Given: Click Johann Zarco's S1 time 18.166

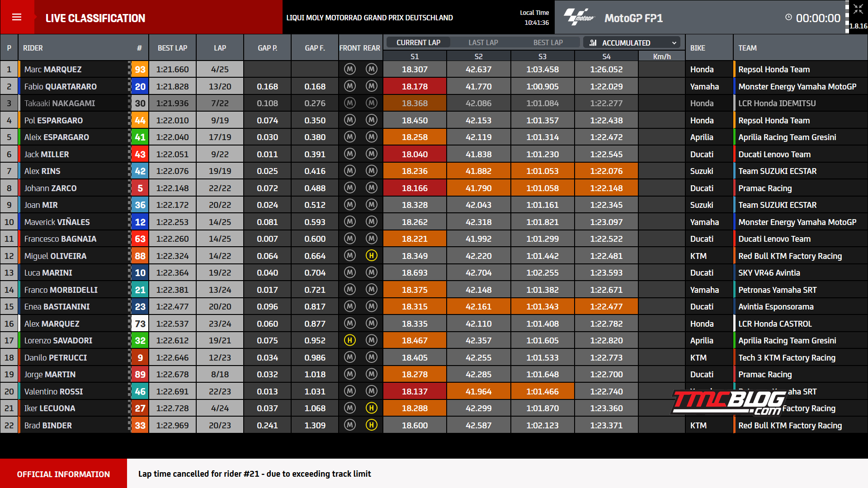Looking at the screenshot, I should point(415,188).
